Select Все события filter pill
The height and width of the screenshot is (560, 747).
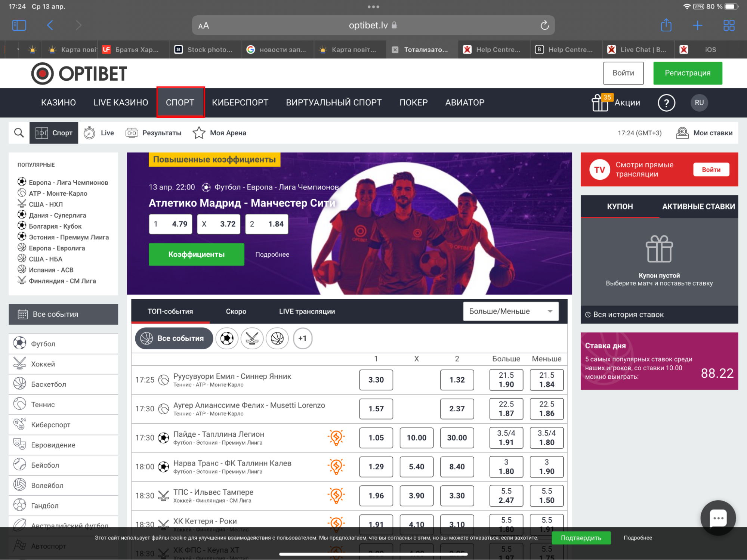coord(174,338)
